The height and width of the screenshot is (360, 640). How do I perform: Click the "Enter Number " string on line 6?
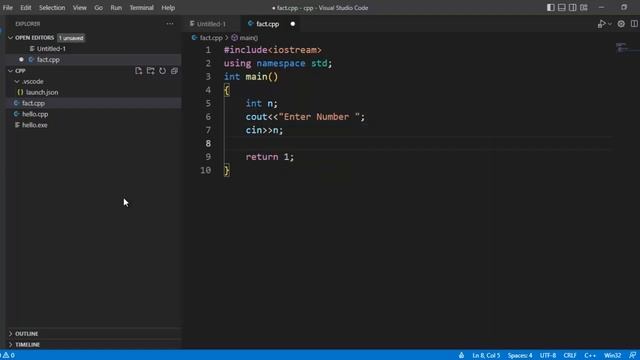point(319,117)
